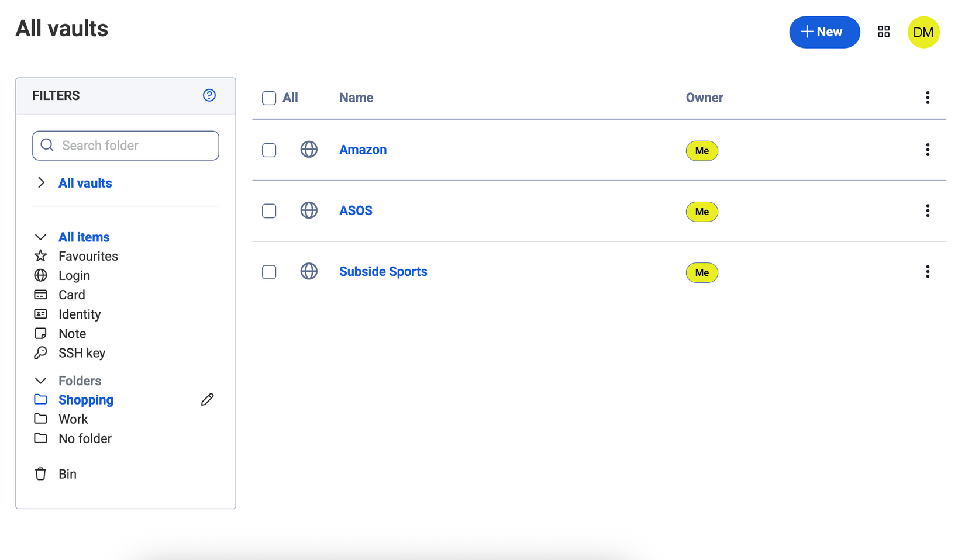Screen dimensions: 965x560
Task: Open the filters help icon
Action: 209,95
